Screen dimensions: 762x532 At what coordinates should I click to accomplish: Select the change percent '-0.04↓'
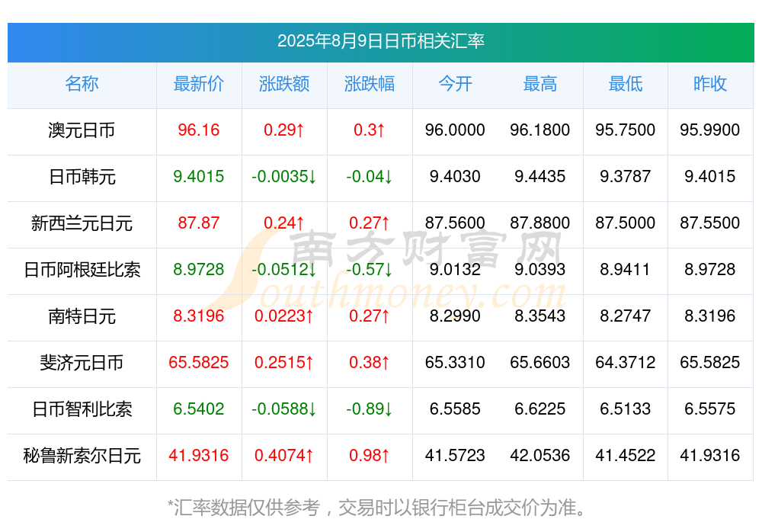pos(370,176)
